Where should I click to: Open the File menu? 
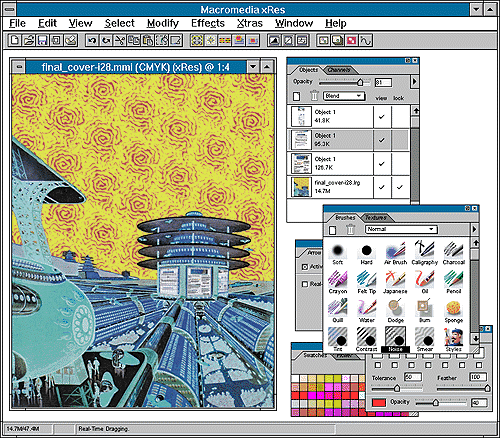point(17,23)
